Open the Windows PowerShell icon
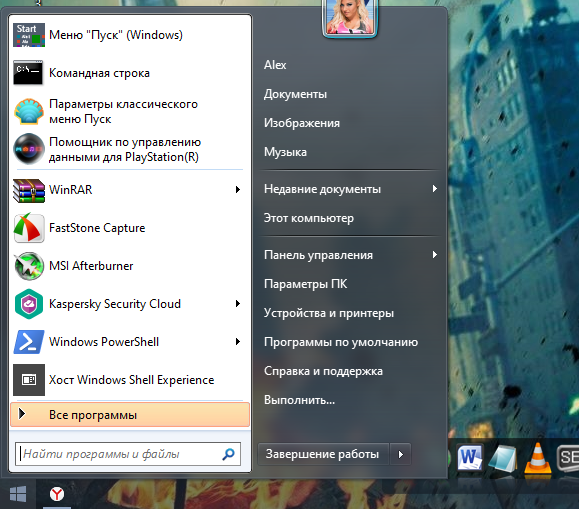Image resolution: width=579 pixels, height=509 pixels. pyautogui.click(x=29, y=342)
